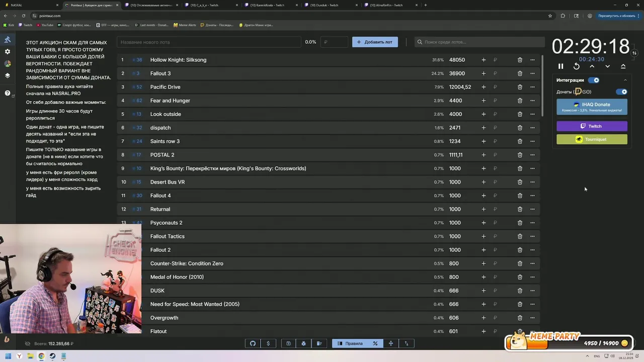Image resolution: width=644 pixels, height=362 pixels.
Task: Open a new browser tab
Action: pos(426,5)
